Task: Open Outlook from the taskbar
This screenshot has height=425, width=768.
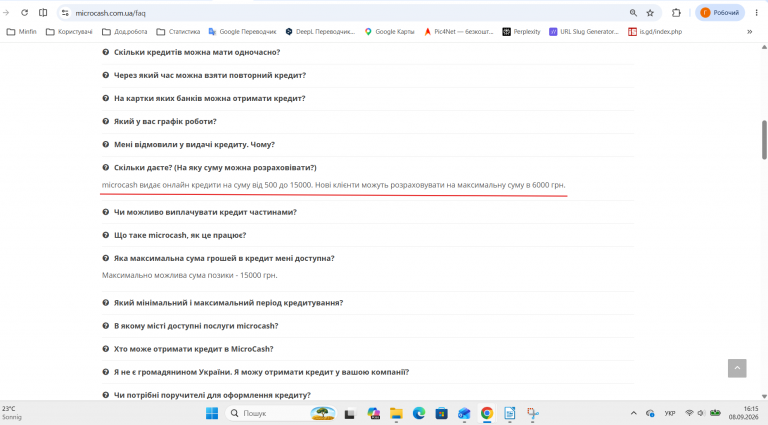Action: (x=464, y=414)
